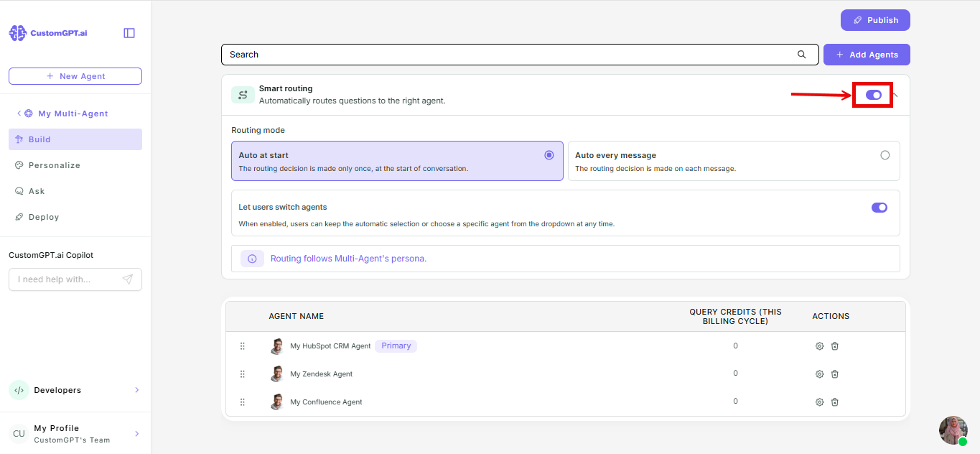Click the CustomGPT.ai Copilot heading

[x=51, y=255]
